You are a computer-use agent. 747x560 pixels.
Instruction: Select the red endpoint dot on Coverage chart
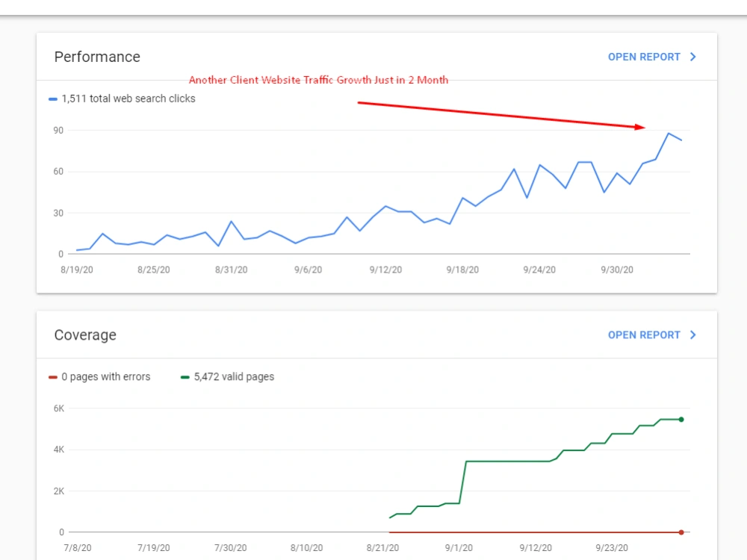click(681, 532)
